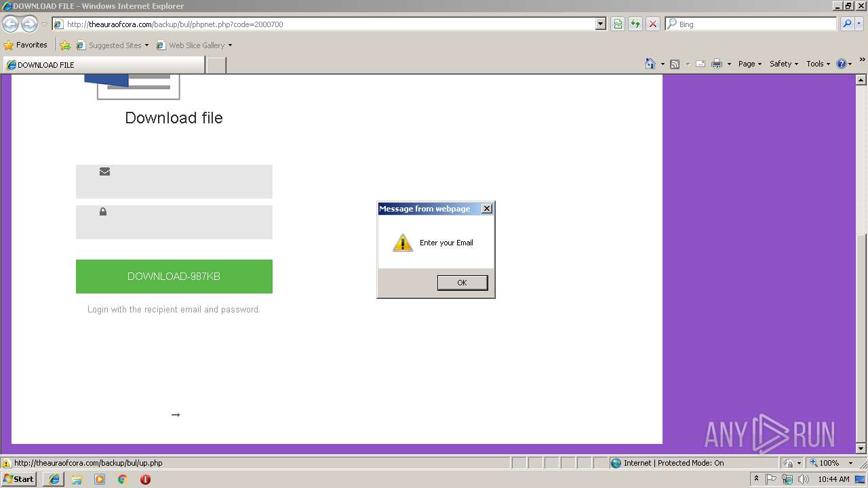
Task: Click Internet Protected Mode zone in status bar
Action: click(668, 463)
